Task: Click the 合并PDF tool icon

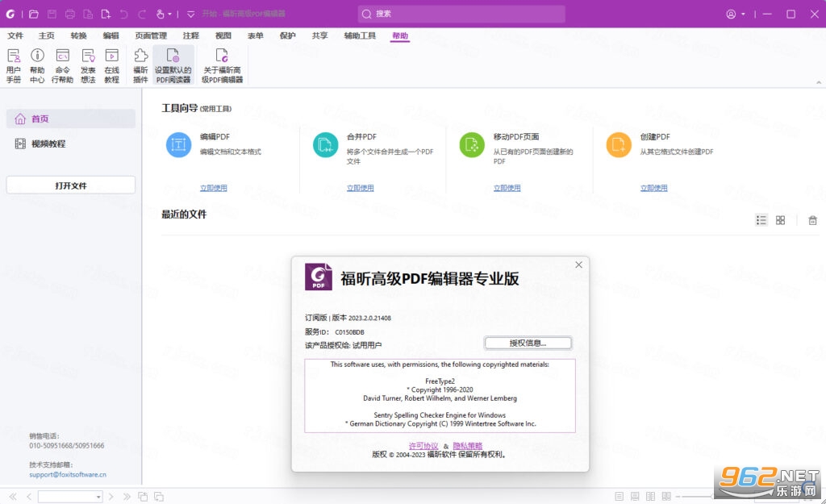Action: tap(326, 145)
